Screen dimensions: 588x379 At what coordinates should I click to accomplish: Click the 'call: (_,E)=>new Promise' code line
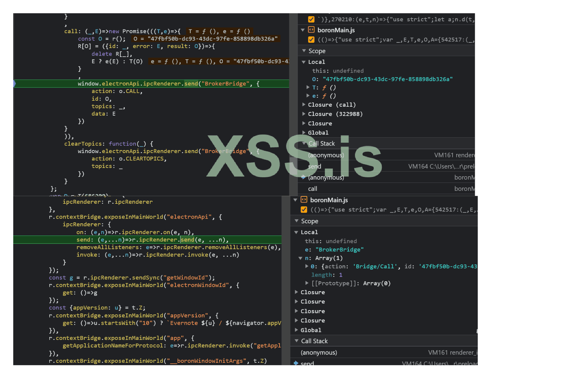[122, 31]
